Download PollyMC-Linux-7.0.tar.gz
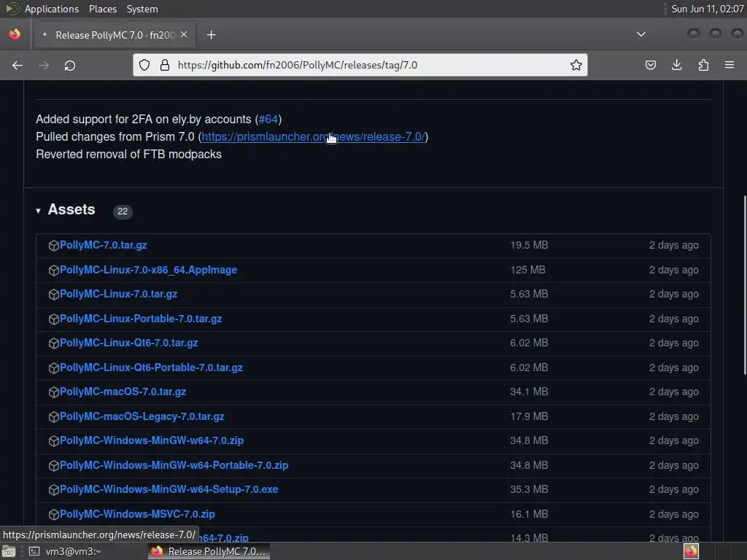Screen dimensions: 747x560 pyautogui.click(x=118, y=295)
